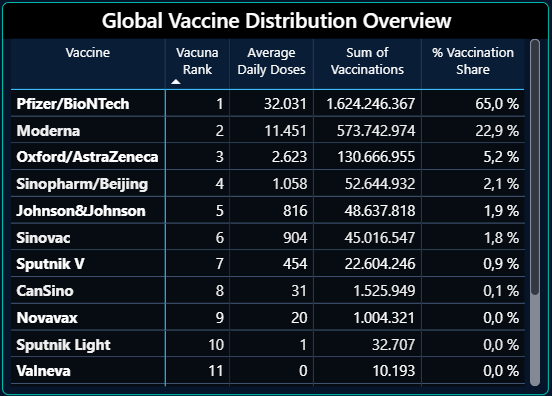
Task: Sort by Average Daily Doses header
Action: tap(271, 61)
